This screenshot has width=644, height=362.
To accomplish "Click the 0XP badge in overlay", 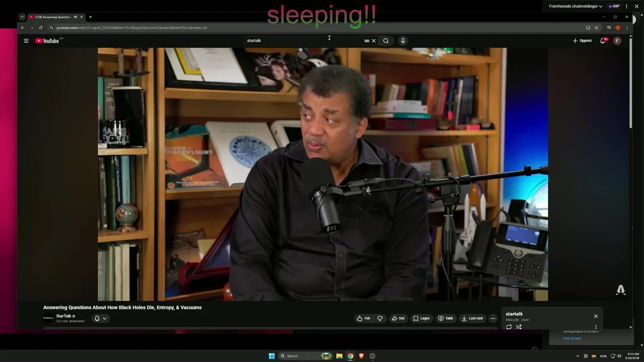I will 614,7.
